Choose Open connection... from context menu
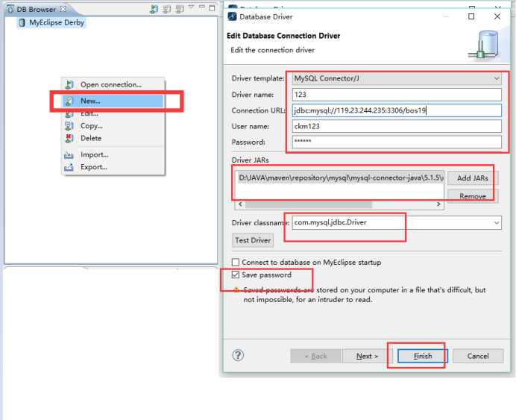The width and height of the screenshot is (516, 420). pos(111,84)
